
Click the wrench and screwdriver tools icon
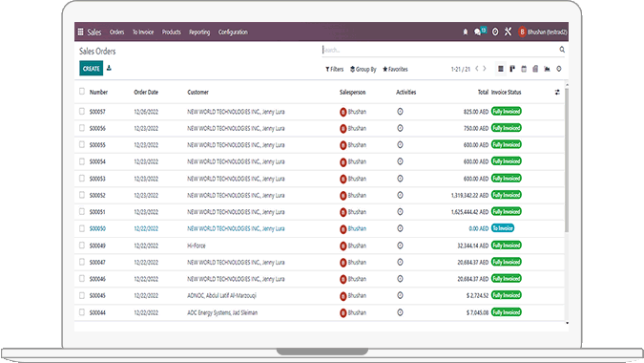(509, 32)
